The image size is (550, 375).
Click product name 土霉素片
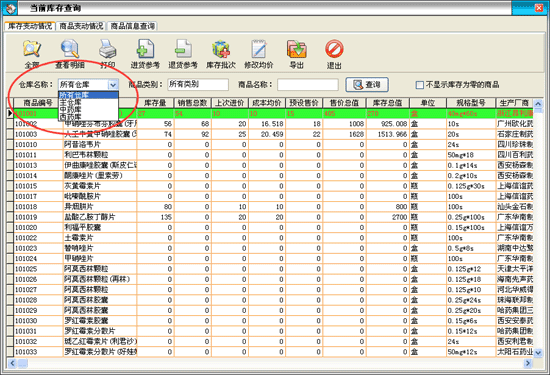click(x=79, y=238)
